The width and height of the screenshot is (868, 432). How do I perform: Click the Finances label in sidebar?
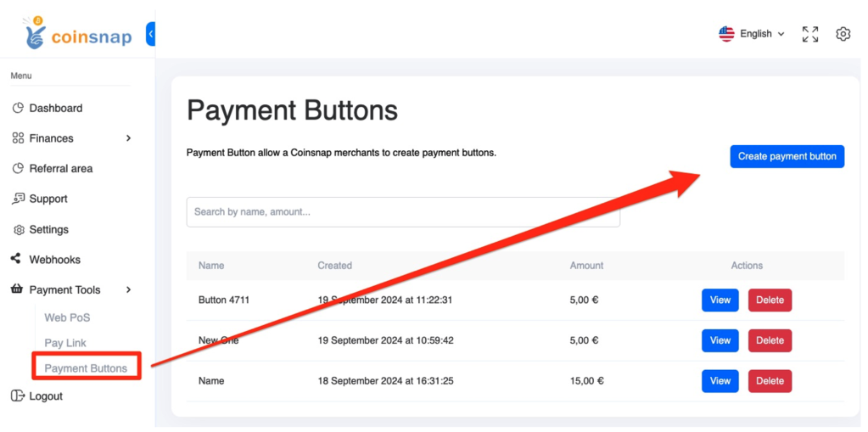click(x=52, y=138)
